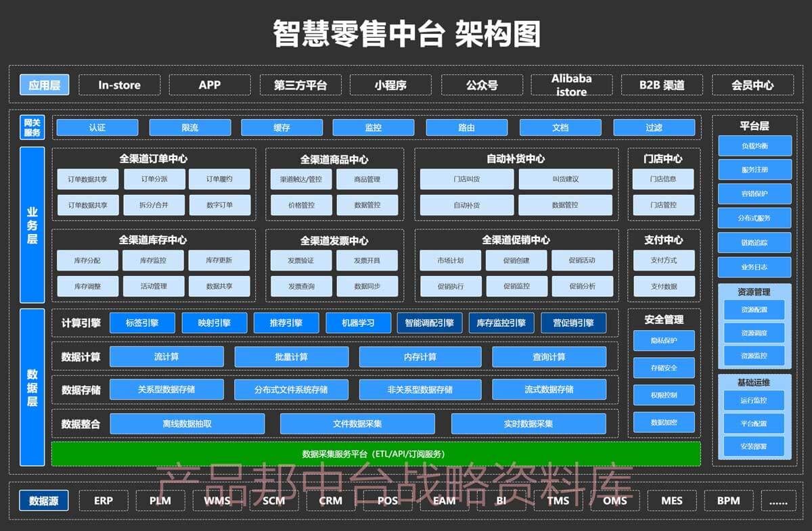Image resolution: width=812 pixels, height=531 pixels.
Task: Select 价格管控 in 全渠道商品中心
Action: [x=301, y=205]
